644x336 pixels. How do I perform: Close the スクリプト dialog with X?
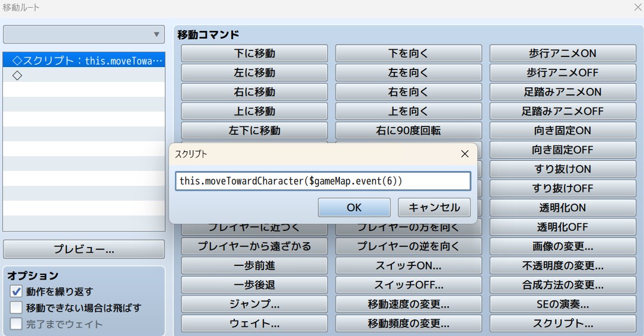[x=464, y=154]
